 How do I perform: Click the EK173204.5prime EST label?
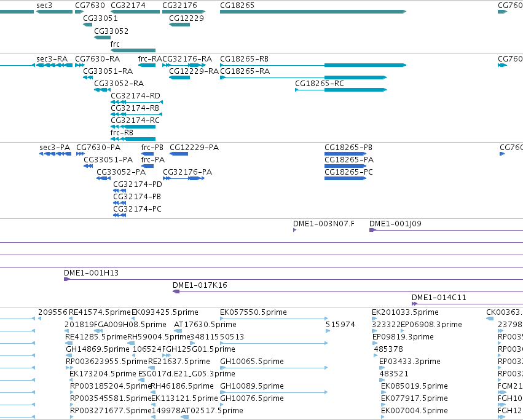click(103, 374)
